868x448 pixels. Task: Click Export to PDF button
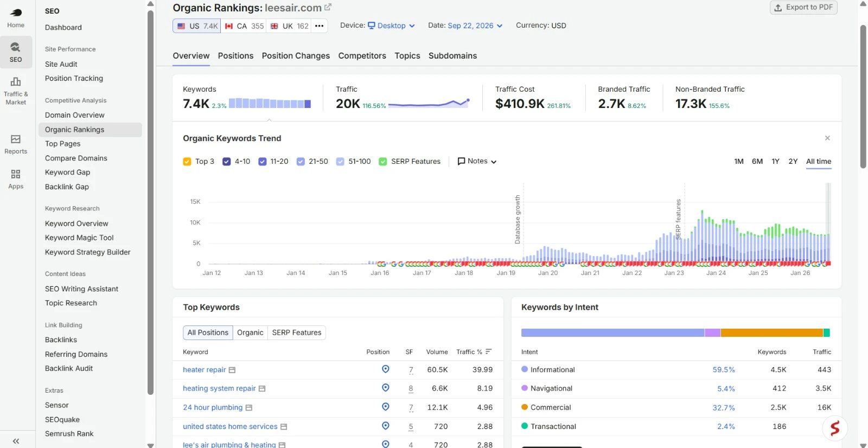(x=803, y=7)
